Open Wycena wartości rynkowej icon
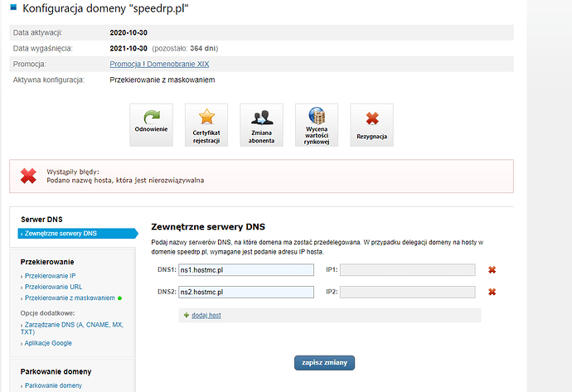 click(316, 124)
